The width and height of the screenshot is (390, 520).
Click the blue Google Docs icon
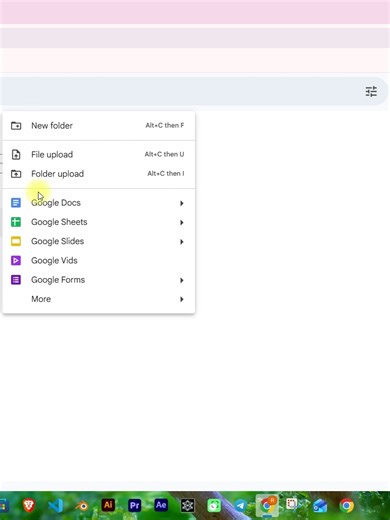(16, 203)
